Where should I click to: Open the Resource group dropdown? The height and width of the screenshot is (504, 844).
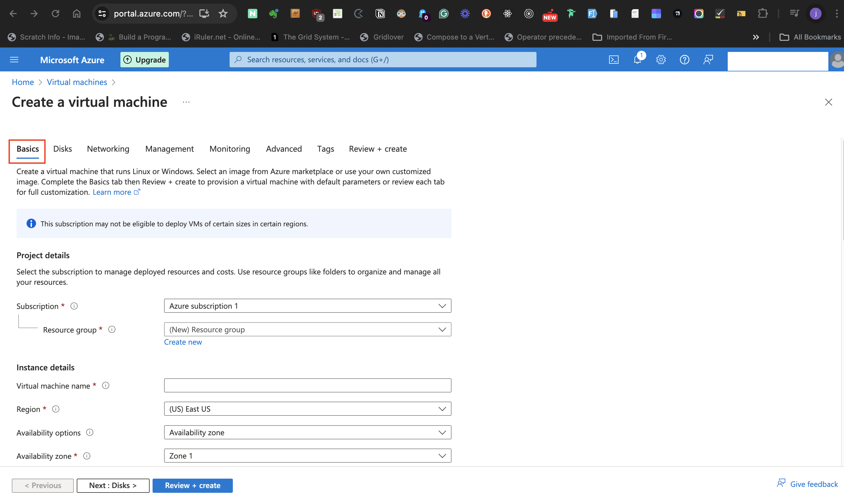coord(307,329)
